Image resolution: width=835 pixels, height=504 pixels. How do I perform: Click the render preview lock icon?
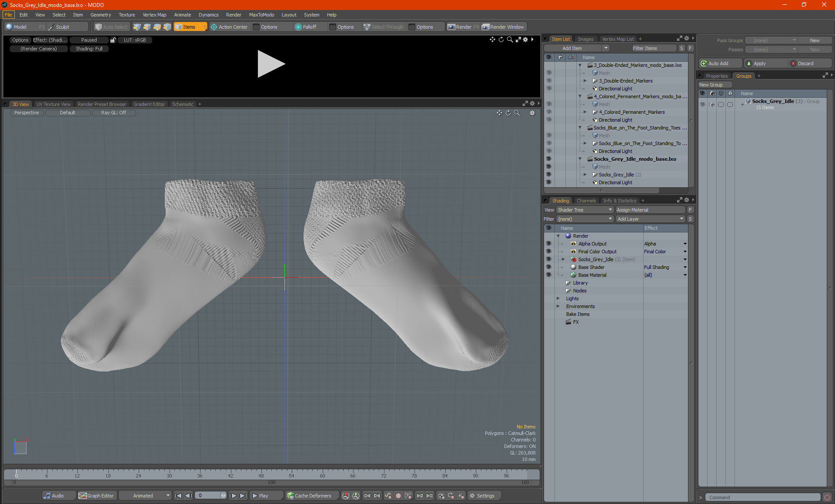coord(113,40)
